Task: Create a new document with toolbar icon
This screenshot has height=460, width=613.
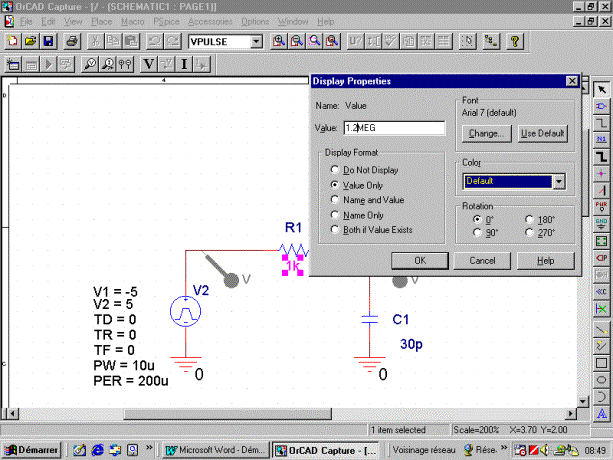Action: pyautogui.click(x=13, y=41)
